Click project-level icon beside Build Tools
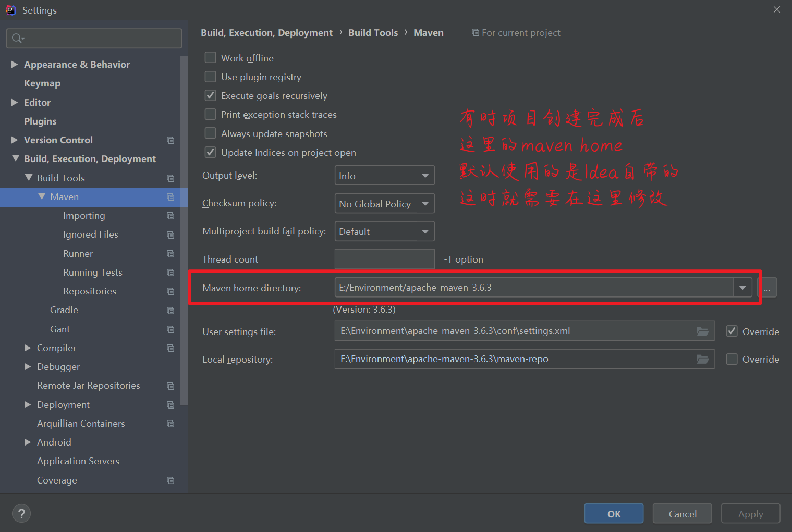The width and height of the screenshot is (792, 532). pos(170,178)
